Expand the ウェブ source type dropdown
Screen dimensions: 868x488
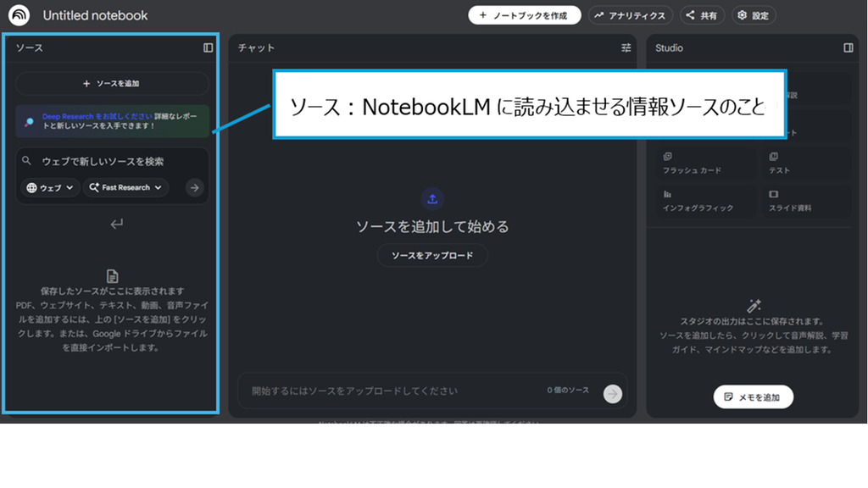point(50,187)
